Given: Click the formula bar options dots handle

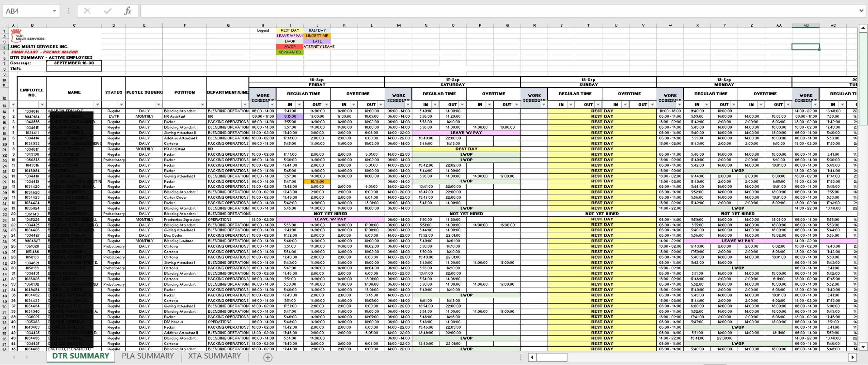Looking at the screenshot, I should [68, 11].
